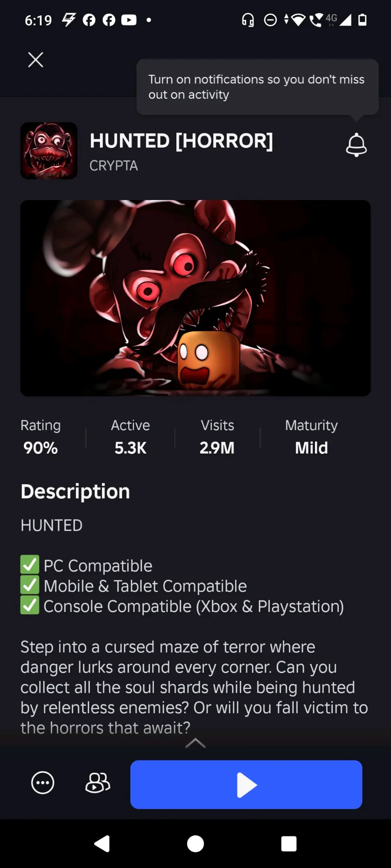Image resolution: width=391 pixels, height=868 pixels.
Task: Open the three-dot more options menu
Action: [x=43, y=783]
